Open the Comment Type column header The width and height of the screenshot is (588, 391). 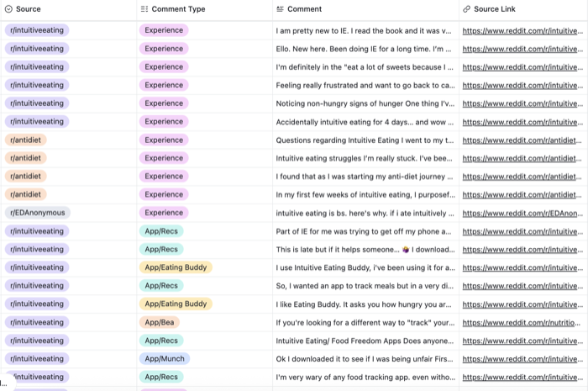[205, 9]
